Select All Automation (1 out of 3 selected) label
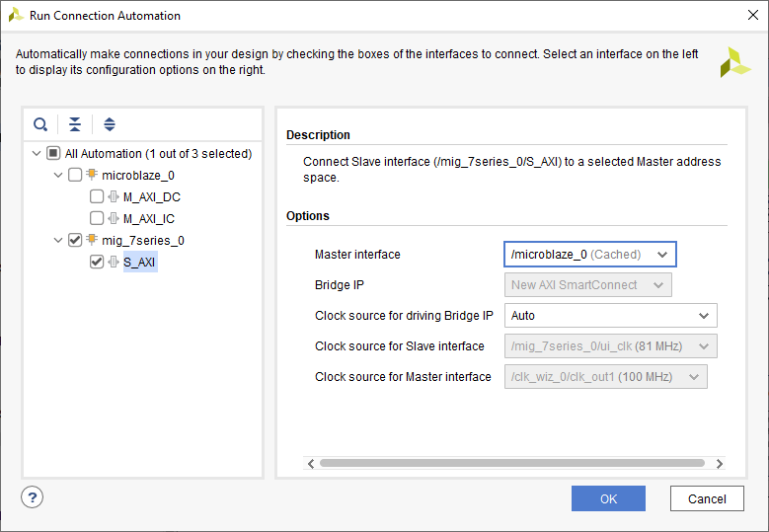The image size is (769, 532). (158, 153)
